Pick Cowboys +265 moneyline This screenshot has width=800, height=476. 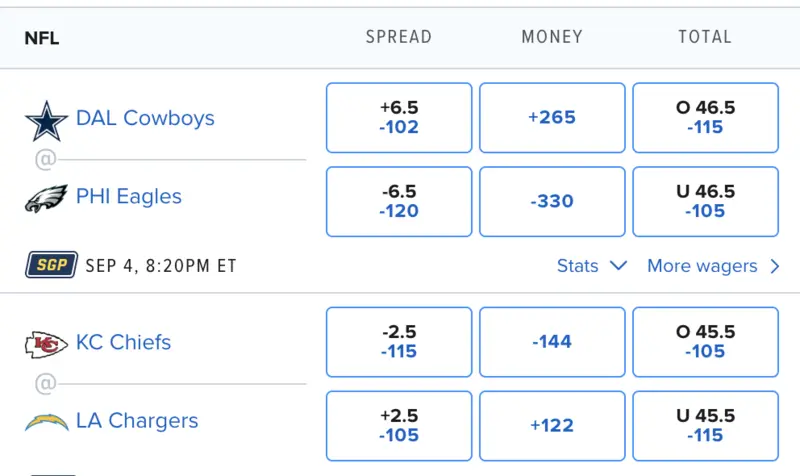coord(552,117)
